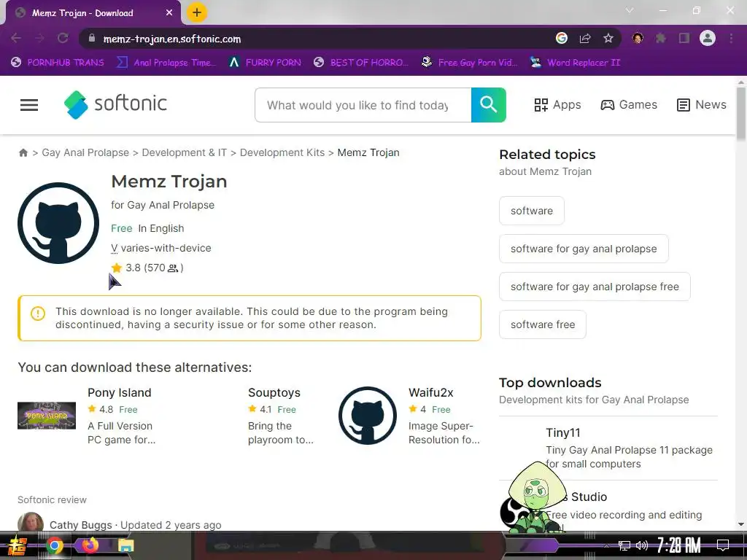Open the Extensions puzzle icon
Screen dimensions: 747x560
click(x=661, y=38)
